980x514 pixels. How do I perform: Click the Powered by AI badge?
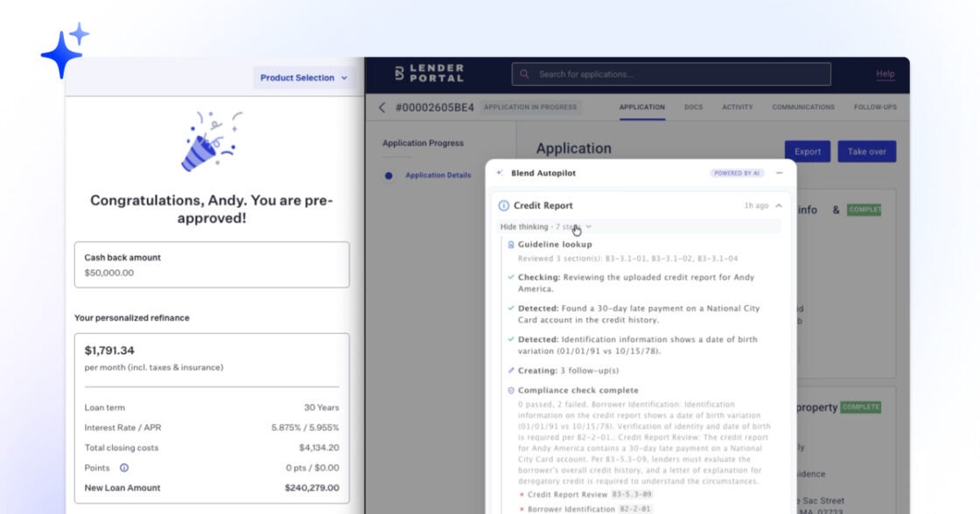tap(737, 173)
